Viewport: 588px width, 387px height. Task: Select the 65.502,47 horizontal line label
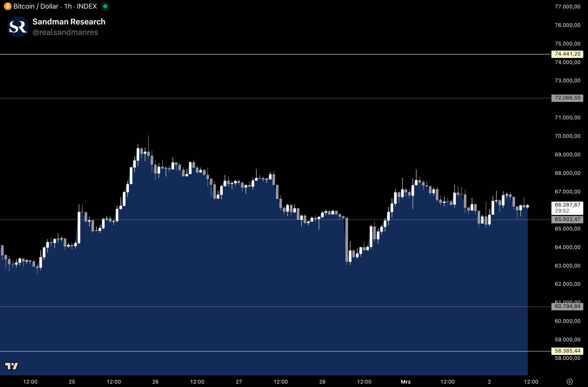coord(567,219)
